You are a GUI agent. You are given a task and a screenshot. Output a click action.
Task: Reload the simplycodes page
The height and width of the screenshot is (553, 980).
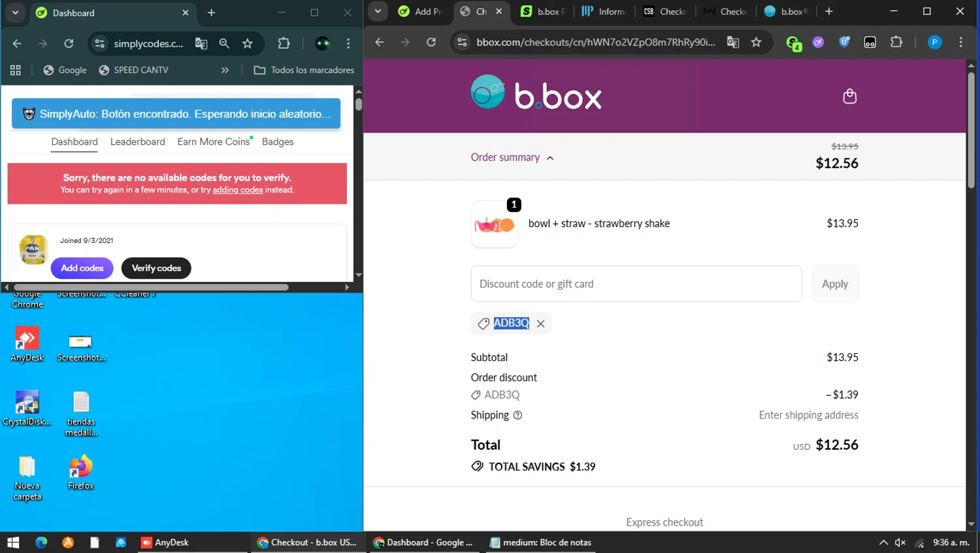click(x=69, y=44)
